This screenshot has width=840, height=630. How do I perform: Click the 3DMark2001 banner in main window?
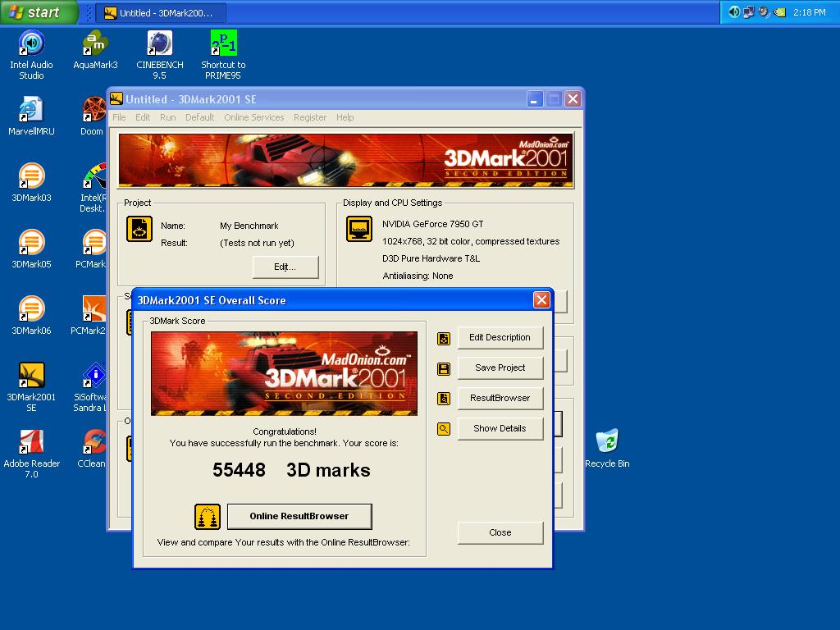pos(346,160)
